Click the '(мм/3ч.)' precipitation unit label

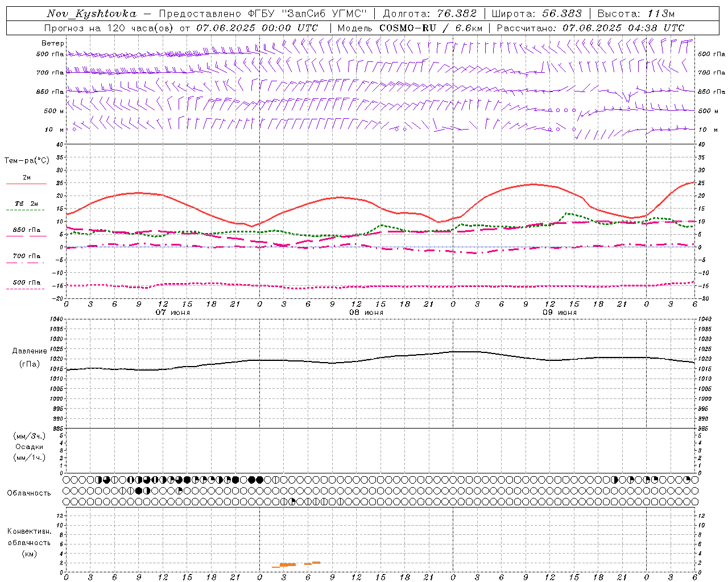point(30,436)
